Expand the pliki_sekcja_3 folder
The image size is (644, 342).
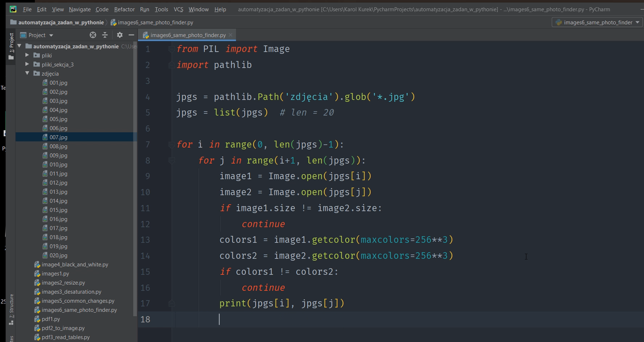coord(27,64)
